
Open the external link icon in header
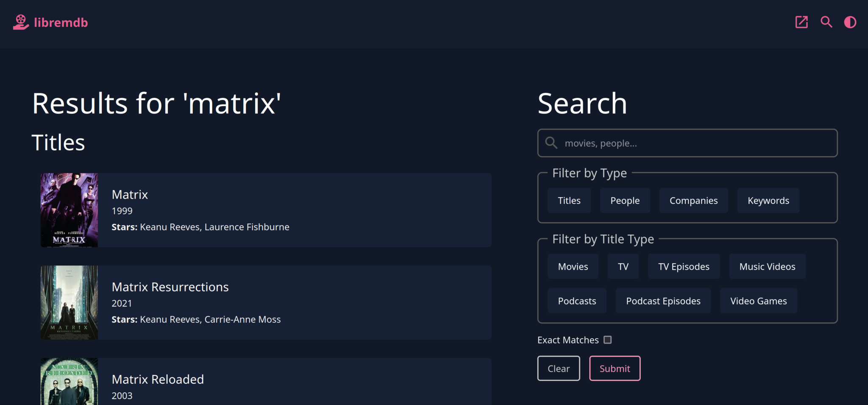[801, 22]
